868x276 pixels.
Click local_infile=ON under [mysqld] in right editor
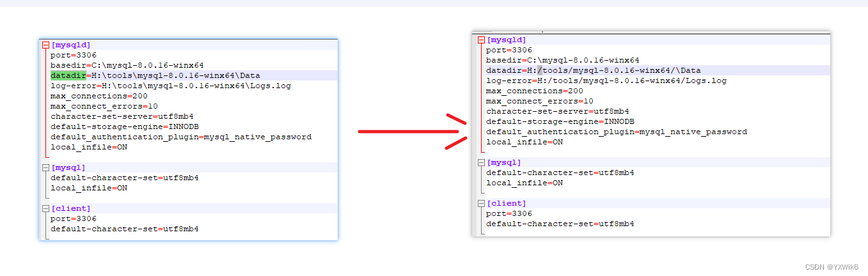coord(525,142)
